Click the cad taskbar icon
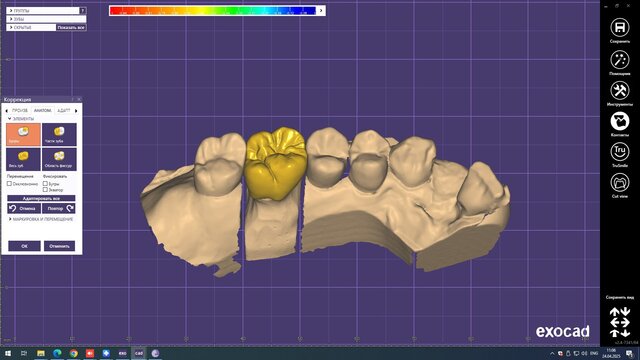 139,353
